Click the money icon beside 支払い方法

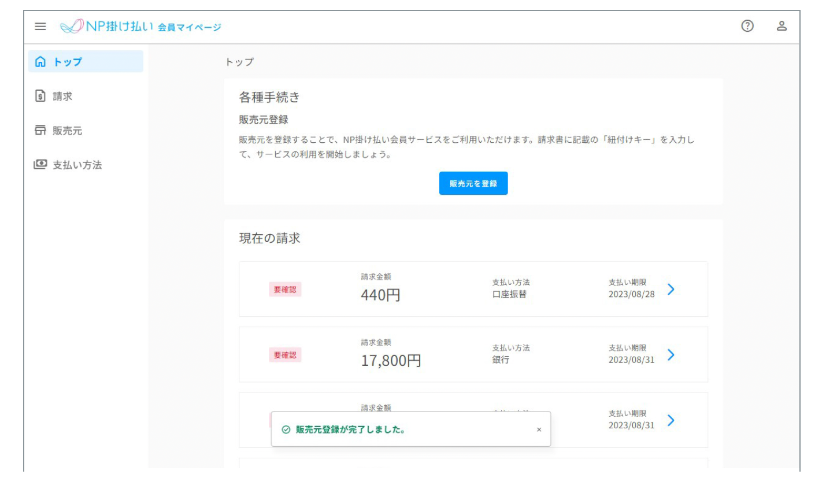(x=40, y=165)
